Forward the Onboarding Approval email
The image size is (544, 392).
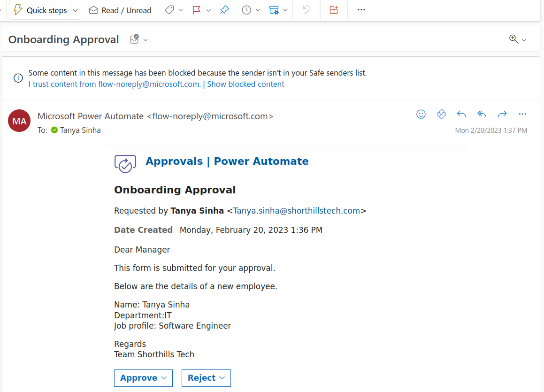502,114
